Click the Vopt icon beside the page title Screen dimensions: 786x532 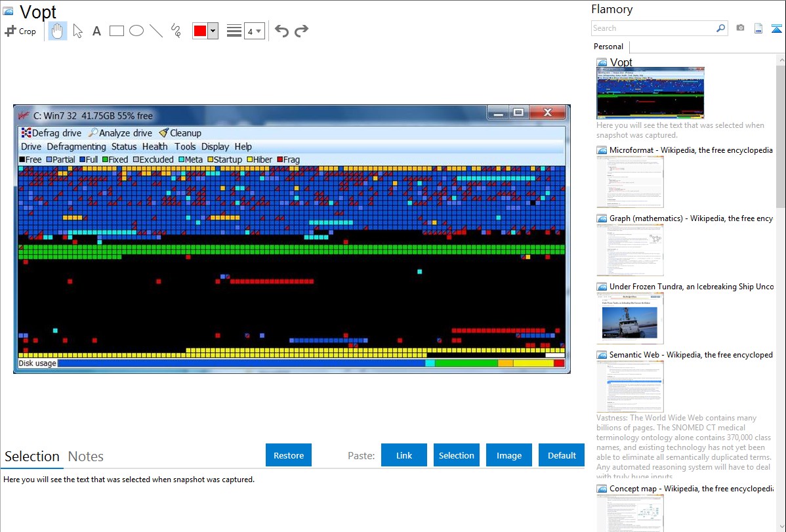point(8,11)
